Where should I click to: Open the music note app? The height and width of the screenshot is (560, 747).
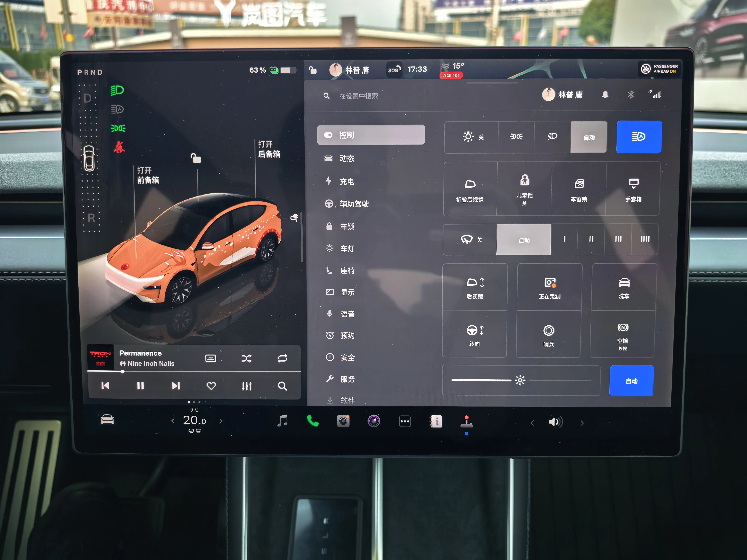[282, 421]
